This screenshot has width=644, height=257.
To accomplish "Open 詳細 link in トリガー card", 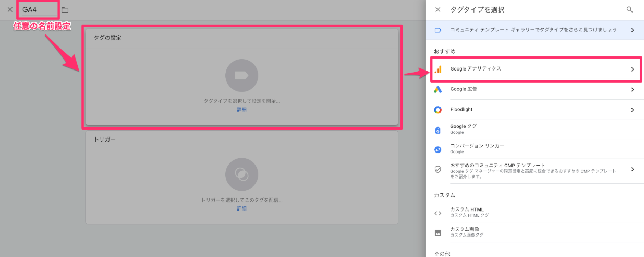I will (241, 208).
